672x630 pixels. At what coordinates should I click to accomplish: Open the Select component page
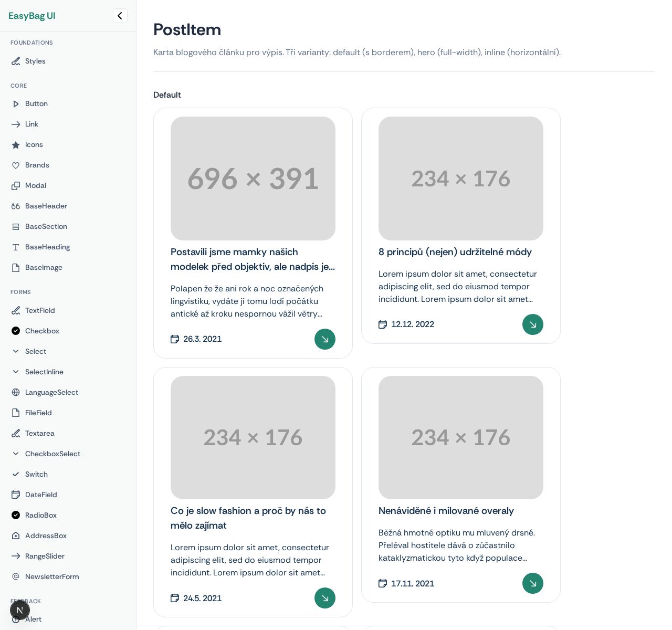coord(36,352)
